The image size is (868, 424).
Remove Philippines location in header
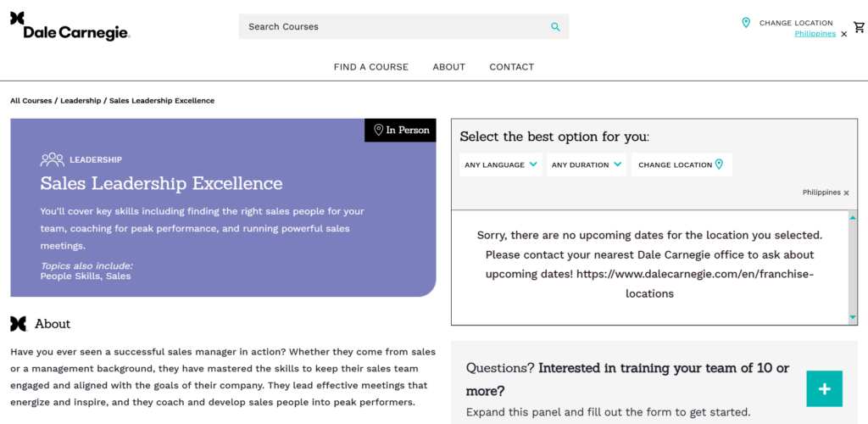(843, 34)
